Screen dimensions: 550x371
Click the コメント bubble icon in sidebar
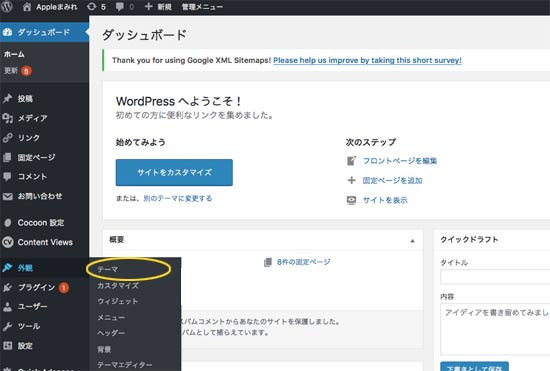pyautogui.click(x=8, y=176)
